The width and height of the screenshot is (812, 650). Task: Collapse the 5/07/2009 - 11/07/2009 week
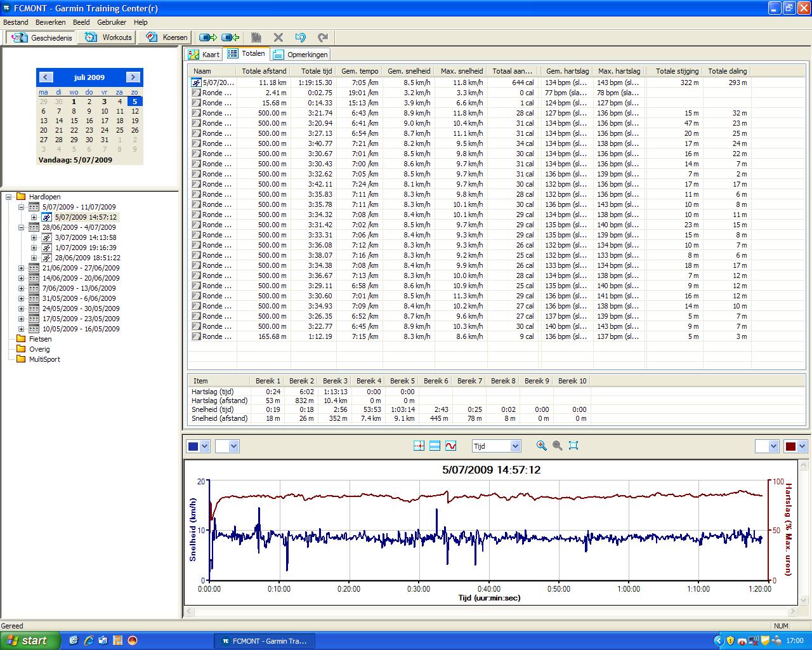pyautogui.click(x=21, y=207)
